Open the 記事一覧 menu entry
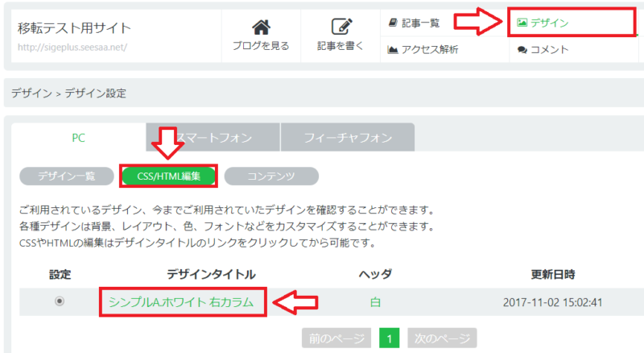The width and height of the screenshot is (644, 353). pos(420,23)
